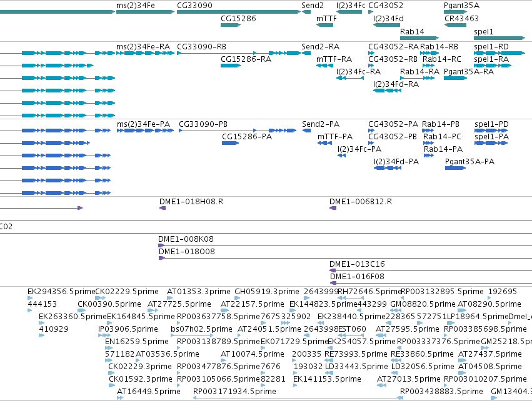
Task: Click protein CG33090-PB label
Action: tap(203, 124)
